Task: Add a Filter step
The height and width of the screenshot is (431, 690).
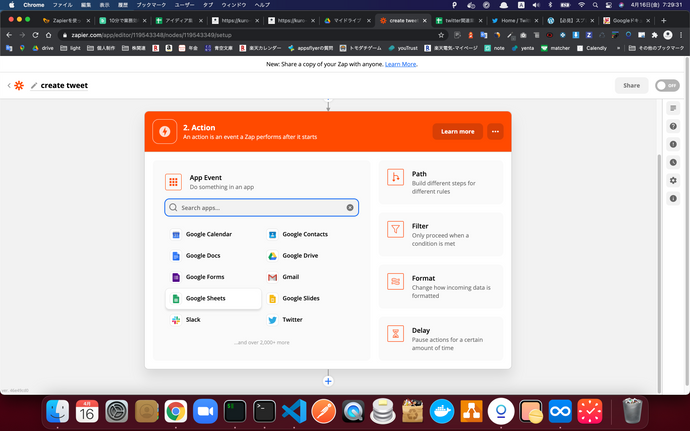Action: coord(440,234)
